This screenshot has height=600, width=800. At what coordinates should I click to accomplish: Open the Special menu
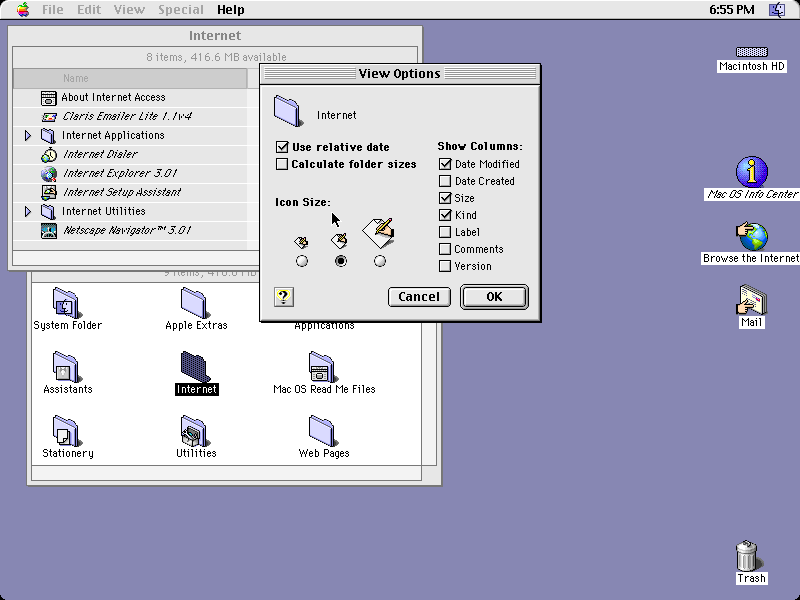181,10
